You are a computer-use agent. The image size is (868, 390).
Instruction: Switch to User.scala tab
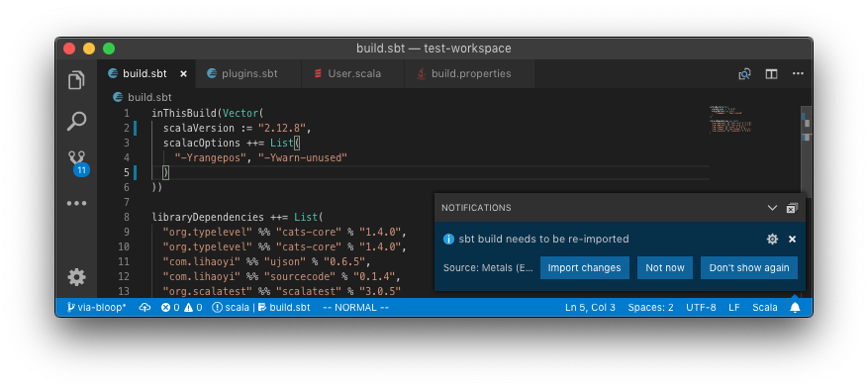click(353, 73)
